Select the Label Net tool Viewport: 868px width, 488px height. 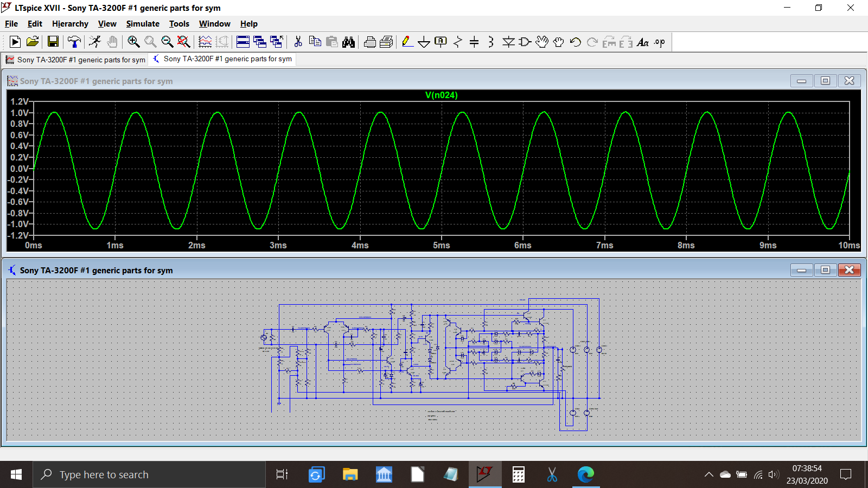click(441, 42)
